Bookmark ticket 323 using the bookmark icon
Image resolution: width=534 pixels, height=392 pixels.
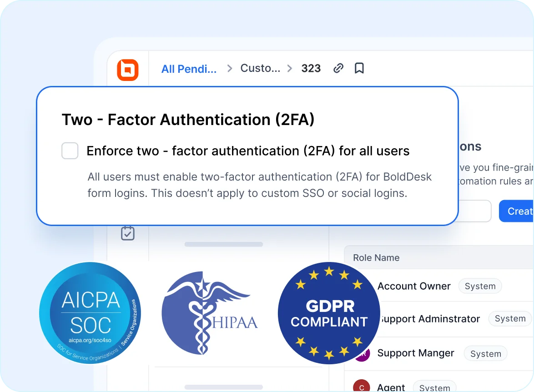[x=359, y=67]
